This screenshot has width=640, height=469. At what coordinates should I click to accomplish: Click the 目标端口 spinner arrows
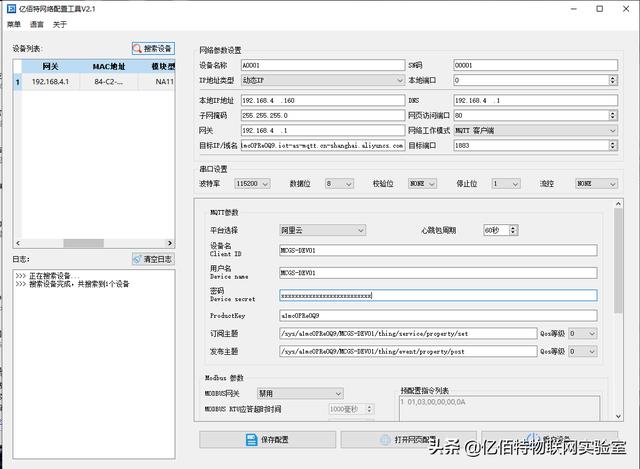pyautogui.click(x=613, y=145)
